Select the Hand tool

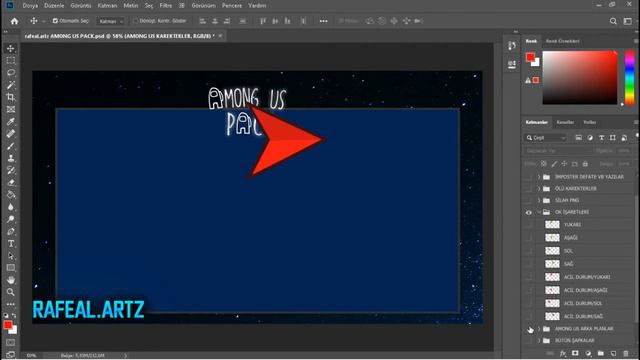[x=11, y=280]
